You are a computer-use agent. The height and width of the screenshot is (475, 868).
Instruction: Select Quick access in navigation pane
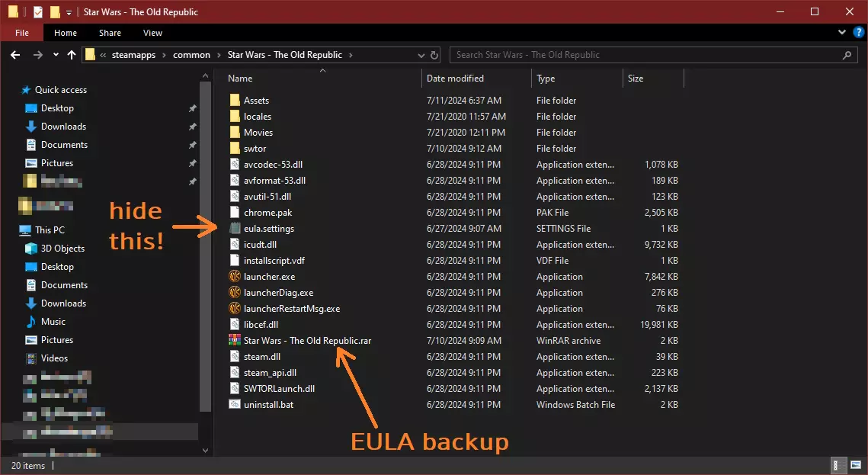(x=61, y=90)
